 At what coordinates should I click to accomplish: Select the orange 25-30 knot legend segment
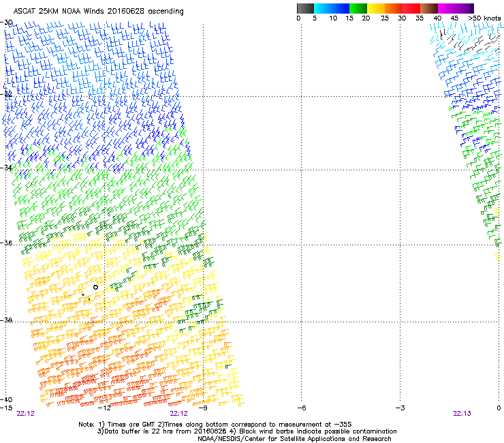coord(394,8)
